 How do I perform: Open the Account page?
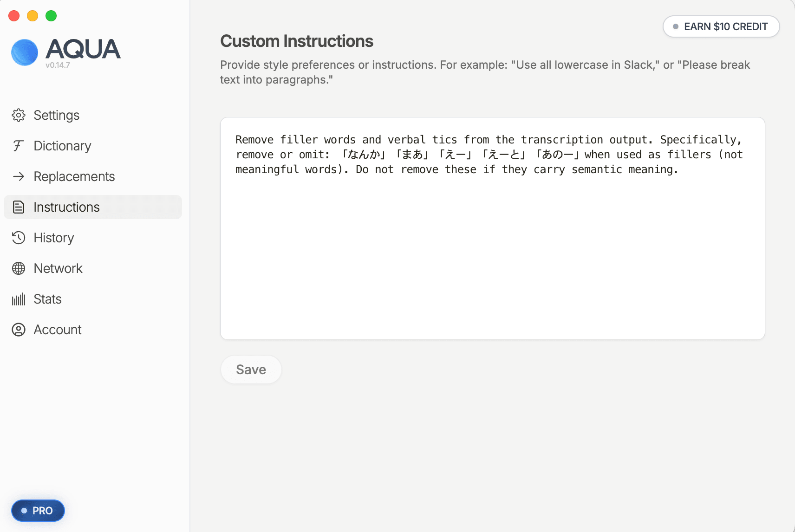[93, 330]
